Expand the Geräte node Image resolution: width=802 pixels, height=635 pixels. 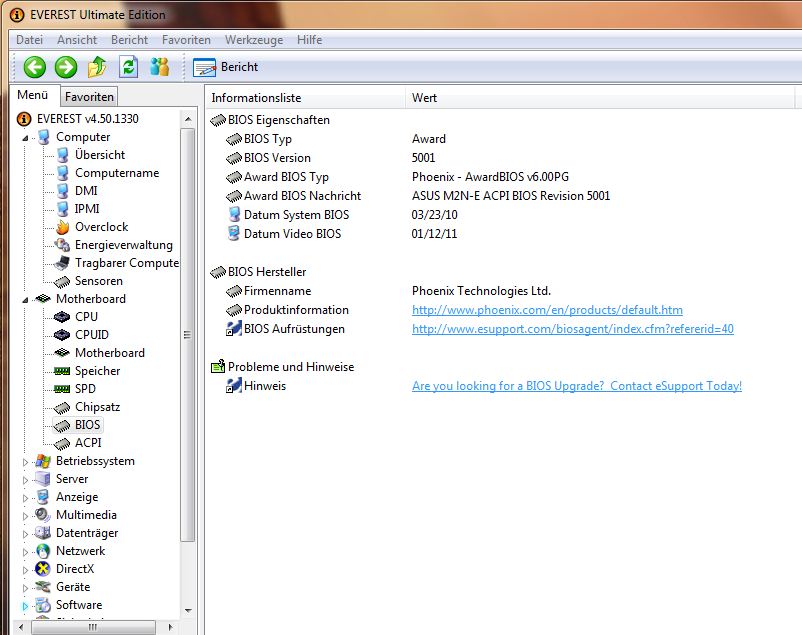pos(25,587)
